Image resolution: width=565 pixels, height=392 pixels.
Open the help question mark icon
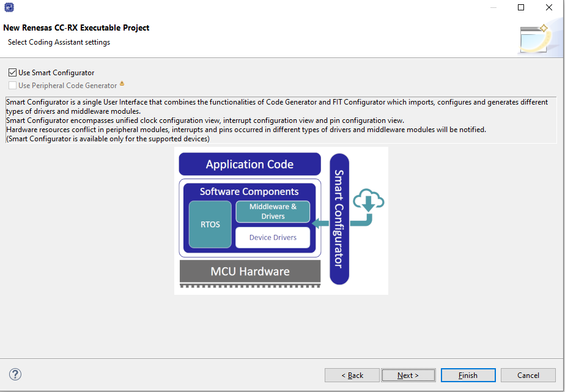point(15,374)
